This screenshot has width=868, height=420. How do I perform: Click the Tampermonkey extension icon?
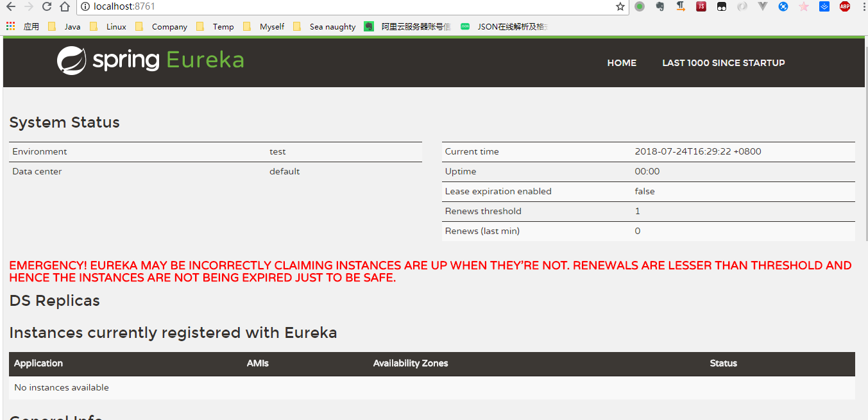(722, 6)
